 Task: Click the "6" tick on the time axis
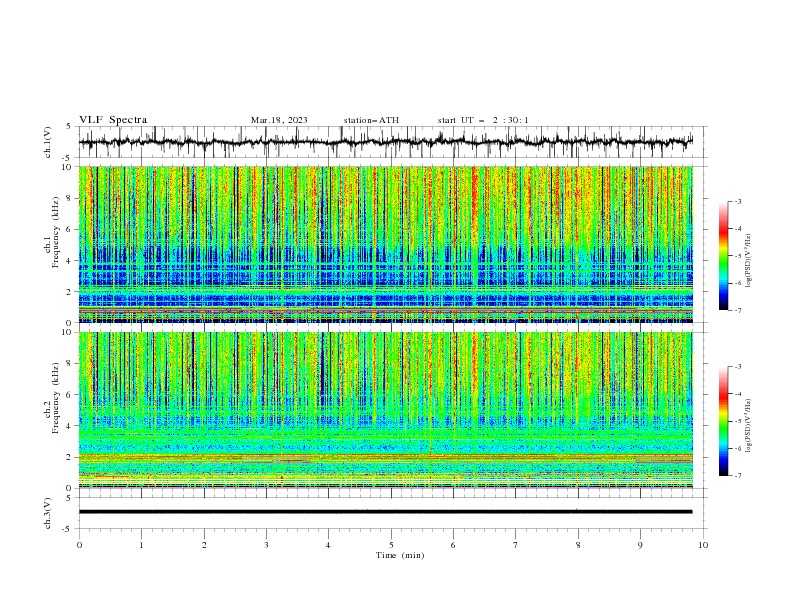453,545
